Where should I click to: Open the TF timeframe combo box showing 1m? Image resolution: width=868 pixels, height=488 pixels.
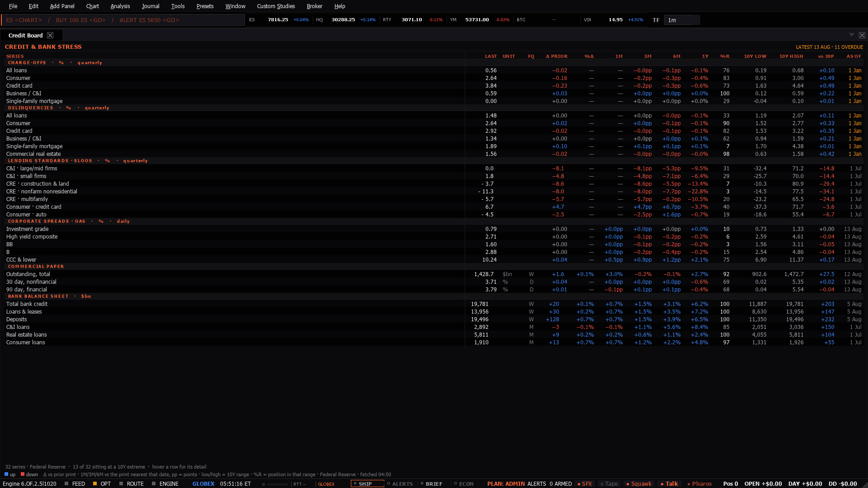click(x=682, y=20)
